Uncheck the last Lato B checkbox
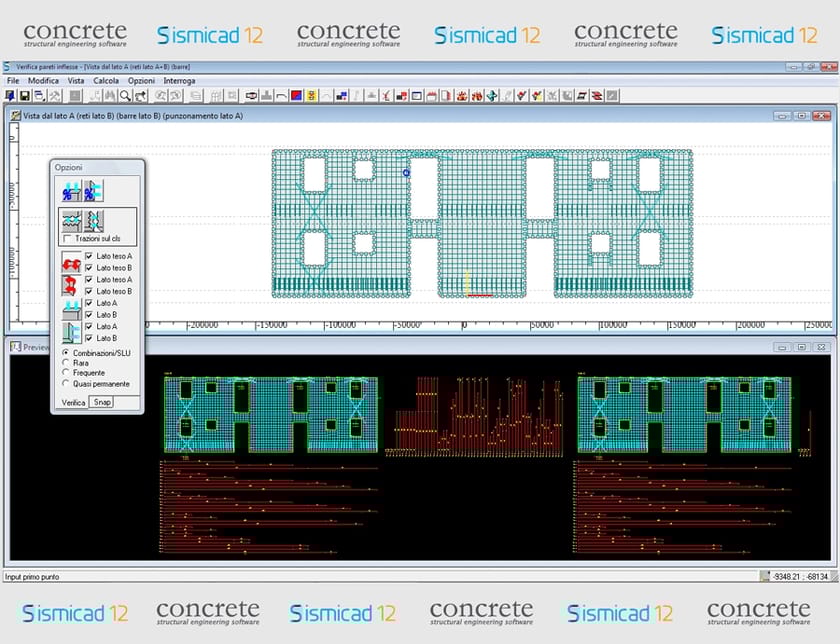 click(x=88, y=339)
